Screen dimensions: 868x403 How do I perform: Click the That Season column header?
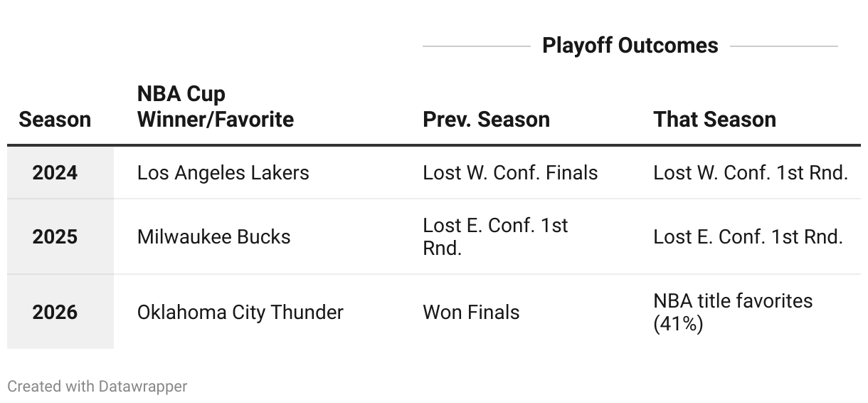[x=714, y=119]
